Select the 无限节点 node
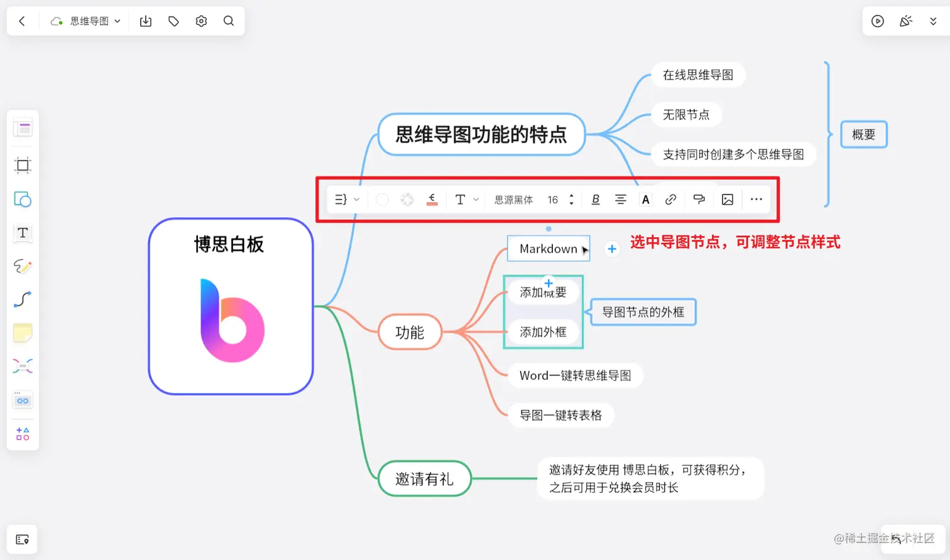 coord(686,114)
